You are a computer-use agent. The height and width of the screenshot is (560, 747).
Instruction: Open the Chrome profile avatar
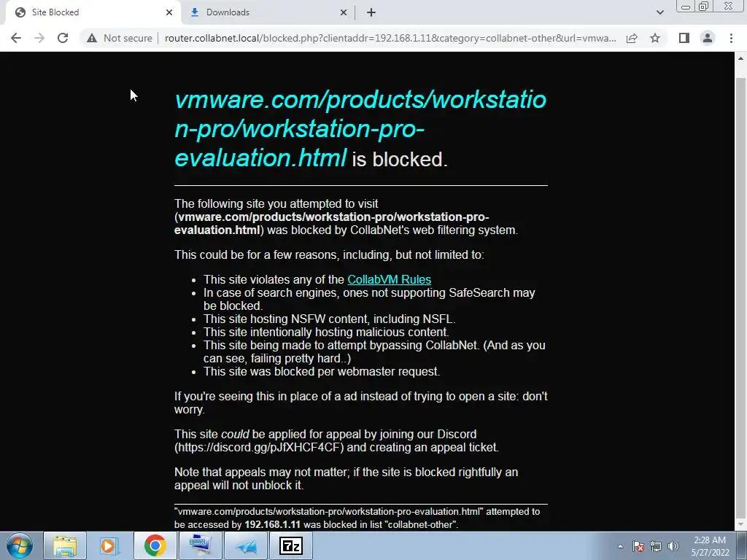708,38
